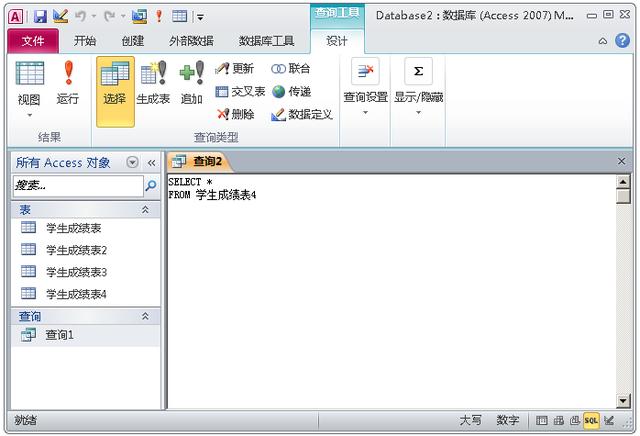The height and width of the screenshot is (436, 640).
Task: Open the Customize Quick Access Toolbar dropdown
Action: tap(200, 17)
